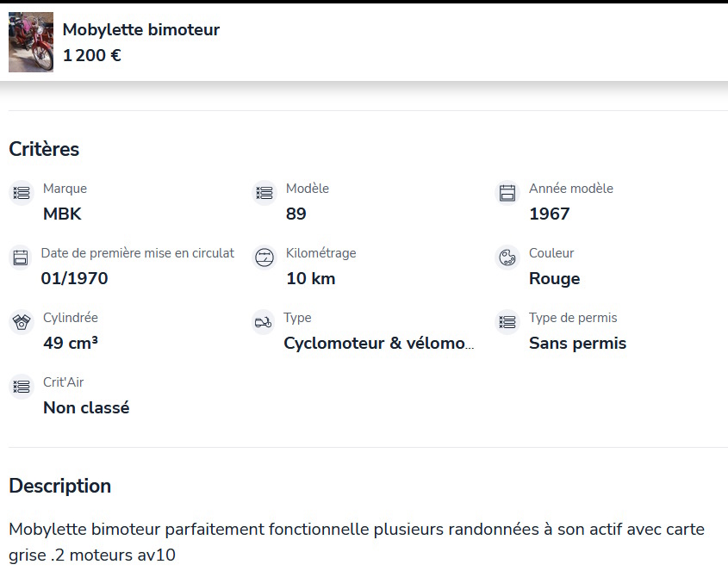728x577 pixels.
Task: Click the Sans permis value
Action: click(x=577, y=344)
